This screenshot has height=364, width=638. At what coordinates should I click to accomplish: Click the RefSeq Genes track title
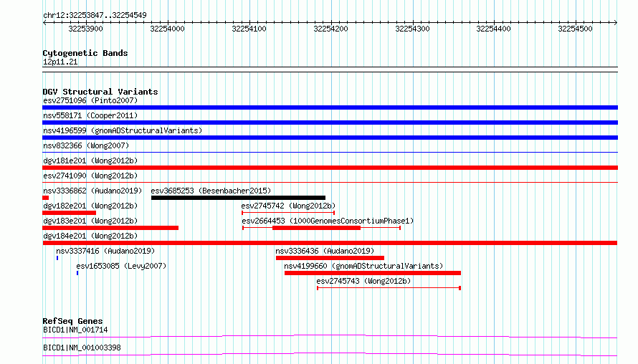coord(72,321)
